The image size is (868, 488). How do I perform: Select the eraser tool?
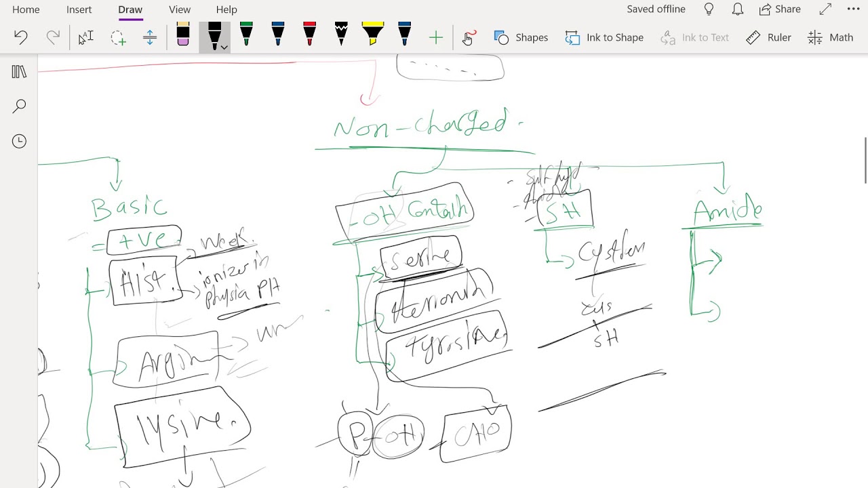[x=183, y=35]
